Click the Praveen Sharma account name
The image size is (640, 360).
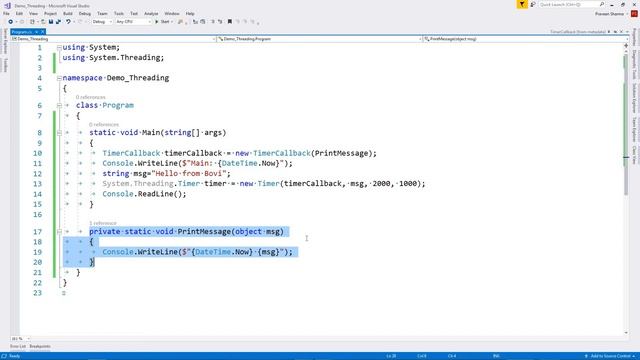pos(609,14)
